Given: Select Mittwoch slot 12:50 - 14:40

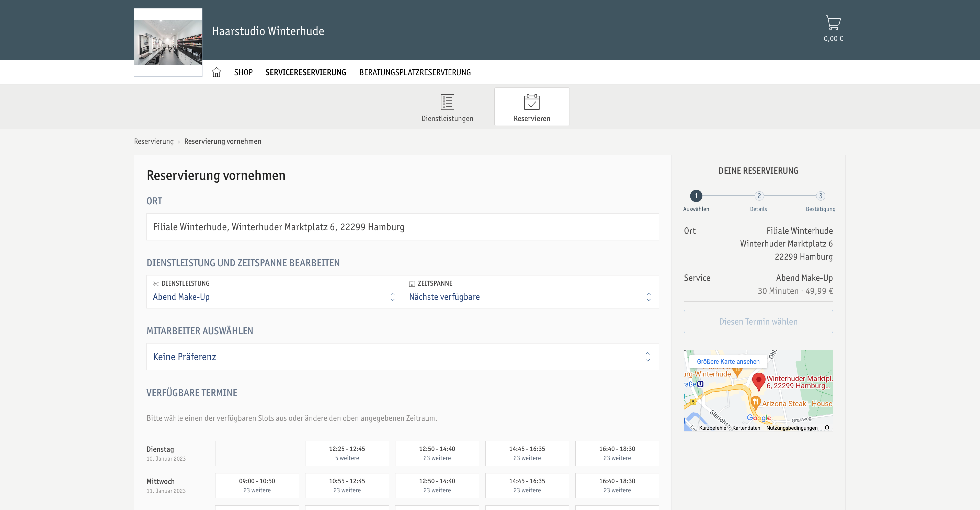Looking at the screenshot, I should [x=437, y=486].
